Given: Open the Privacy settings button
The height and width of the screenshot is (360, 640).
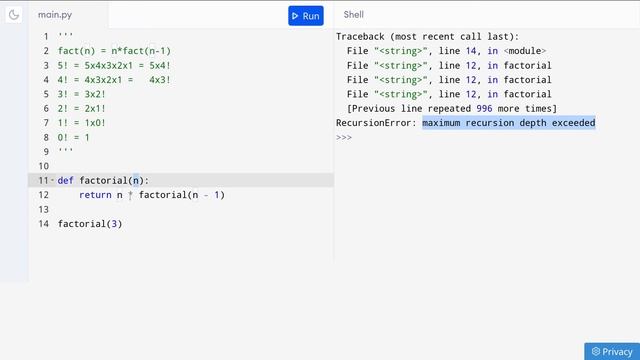Looking at the screenshot, I should point(612,351).
